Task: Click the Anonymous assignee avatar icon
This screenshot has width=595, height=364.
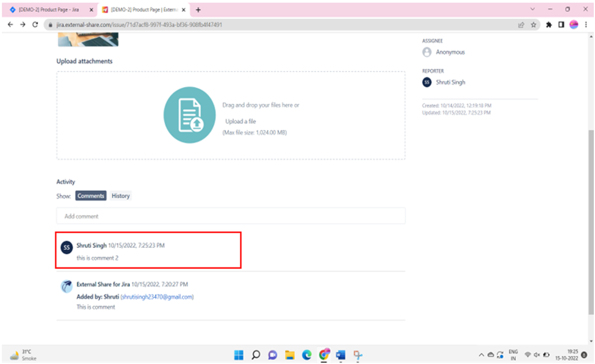Action: click(427, 52)
